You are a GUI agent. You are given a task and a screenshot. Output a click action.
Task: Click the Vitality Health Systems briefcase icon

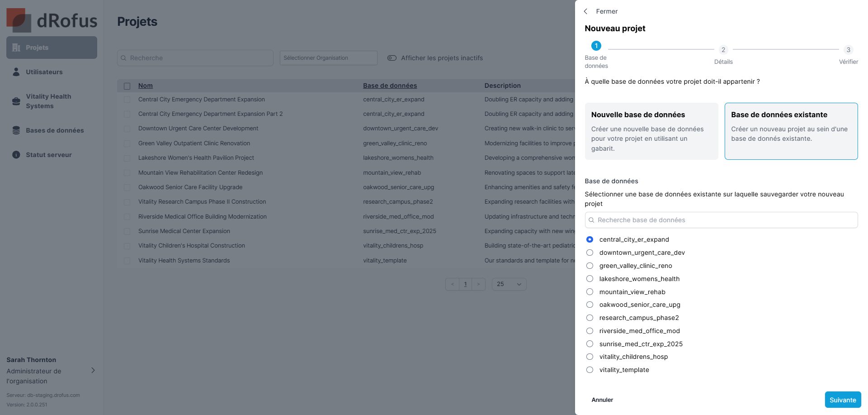[x=16, y=101]
